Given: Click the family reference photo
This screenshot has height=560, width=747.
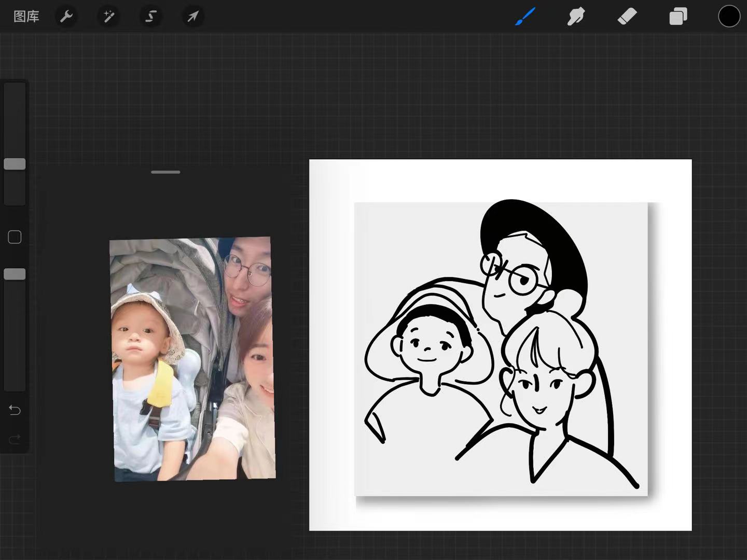Looking at the screenshot, I should pos(192,359).
